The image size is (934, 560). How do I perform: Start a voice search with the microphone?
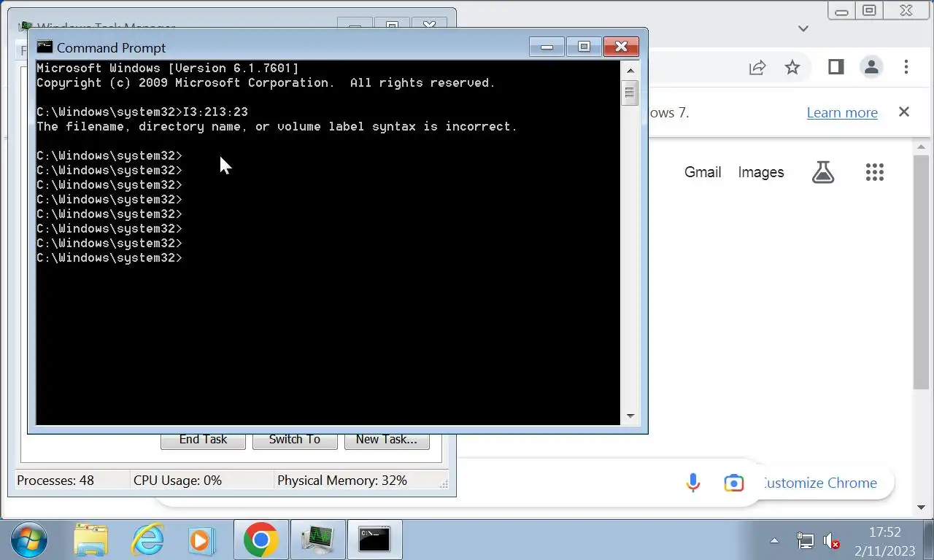pyautogui.click(x=693, y=483)
